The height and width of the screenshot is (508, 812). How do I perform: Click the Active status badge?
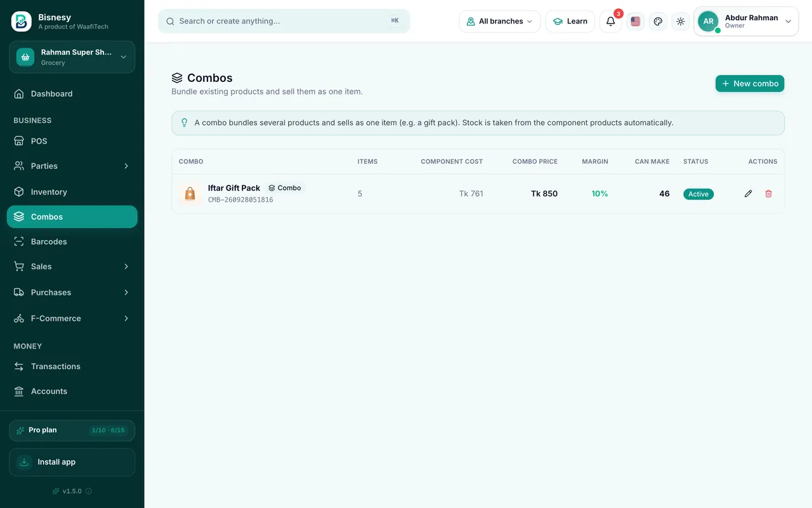click(x=698, y=194)
